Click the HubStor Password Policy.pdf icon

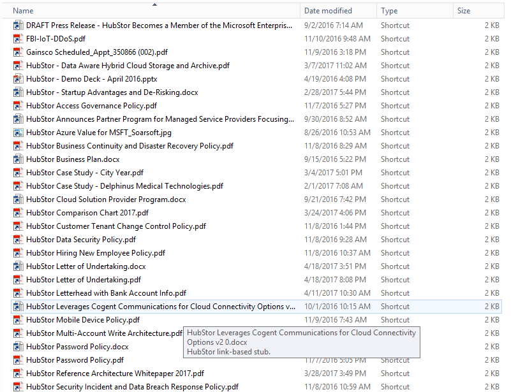click(x=18, y=360)
